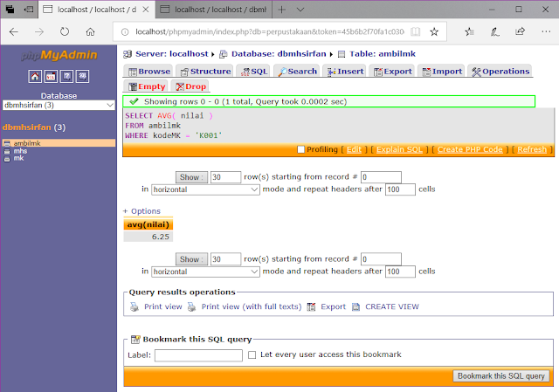Screen dimensions: 559x392
Task: Open the favorites hub icon
Action: 469,32
